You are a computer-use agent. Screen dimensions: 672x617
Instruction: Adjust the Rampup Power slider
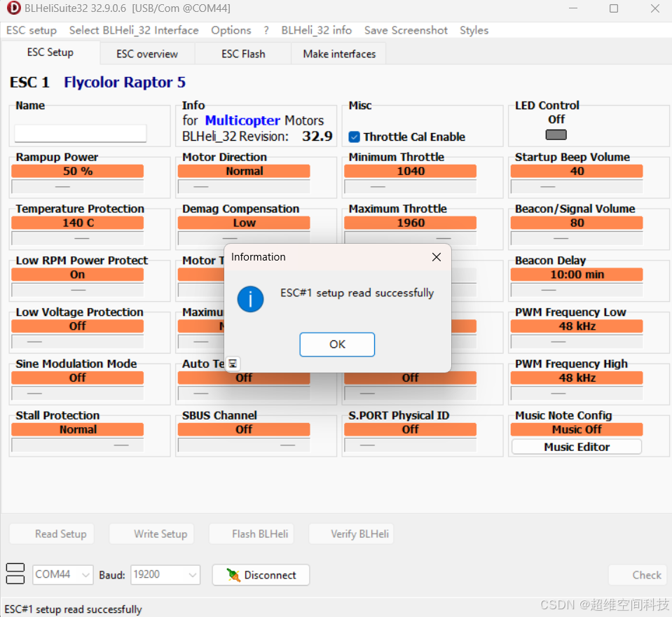pyautogui.click(x=78, y=187)
